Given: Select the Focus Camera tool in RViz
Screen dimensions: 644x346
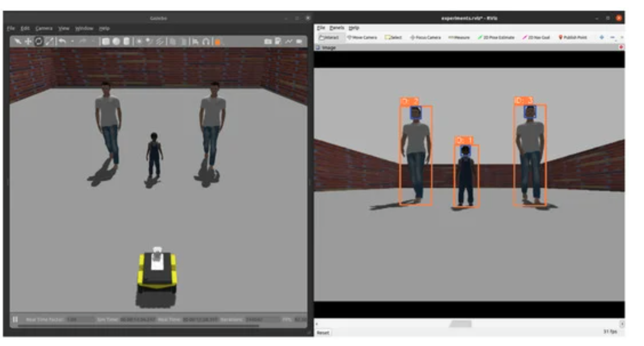Looking at the screenshot, I should [425, 37].
